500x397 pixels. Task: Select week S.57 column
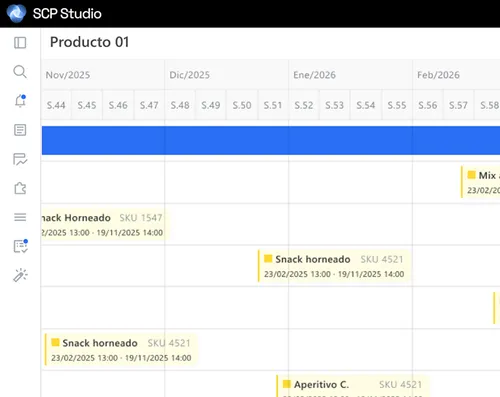click(458, 105)
